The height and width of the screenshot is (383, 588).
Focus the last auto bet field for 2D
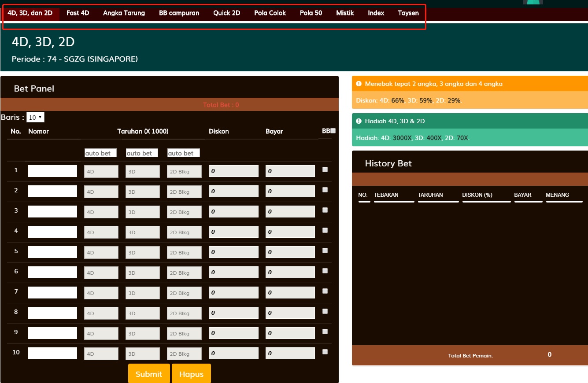pyautogui.click(x=183, y=153)
